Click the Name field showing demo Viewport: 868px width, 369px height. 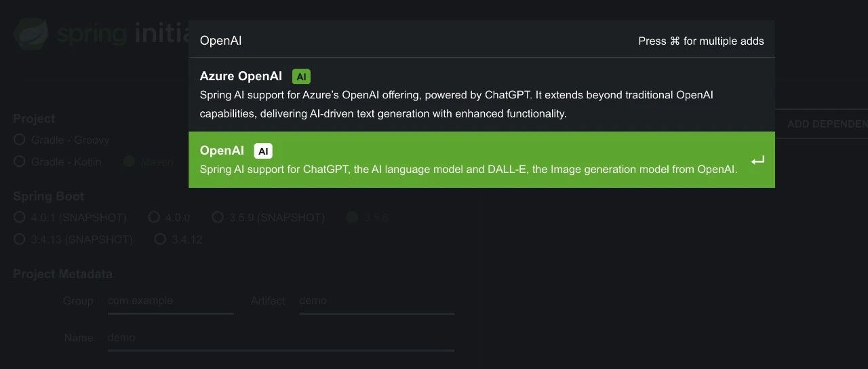[x=281, y=338]
